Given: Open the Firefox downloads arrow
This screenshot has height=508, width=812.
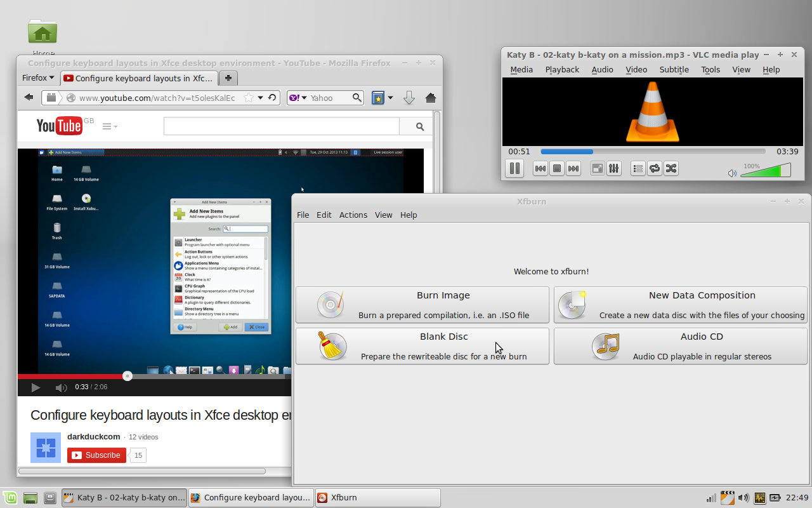Looking at the screenshot, I should pos(409,98).
